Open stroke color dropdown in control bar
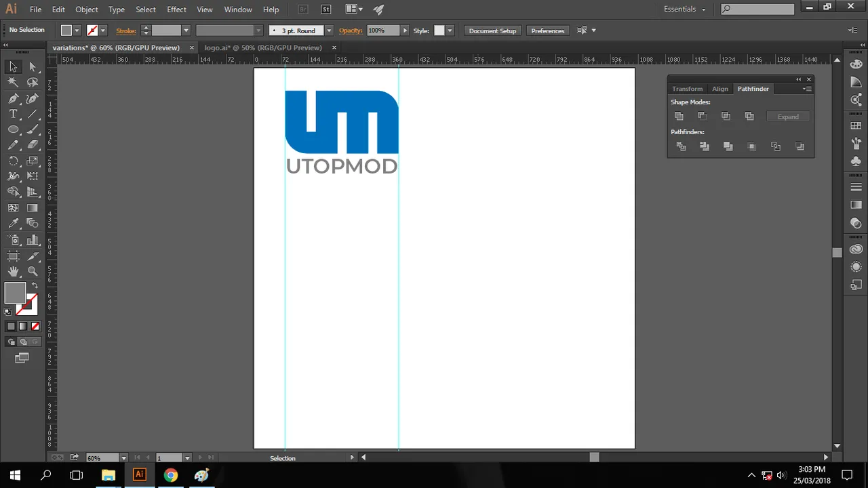The width and height of the screenshot is (868, 488). click(102, 30)
